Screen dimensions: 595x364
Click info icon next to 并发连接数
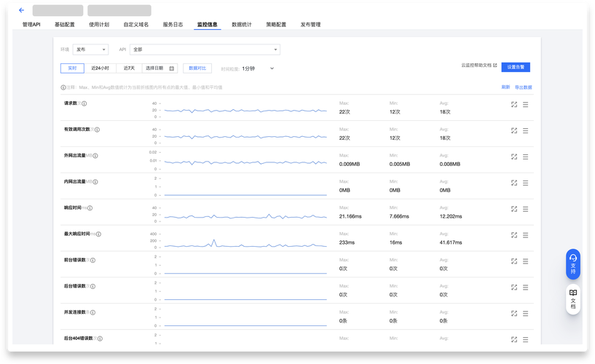(x=92, y=313)
